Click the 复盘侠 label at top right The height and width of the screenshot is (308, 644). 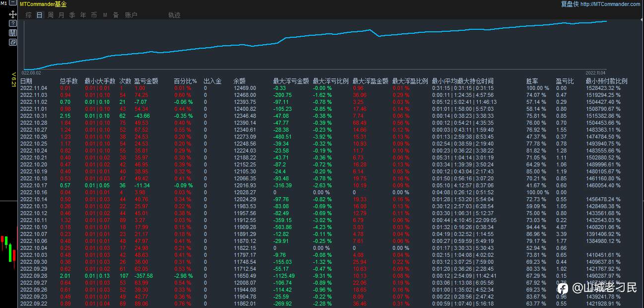[569, 4]
